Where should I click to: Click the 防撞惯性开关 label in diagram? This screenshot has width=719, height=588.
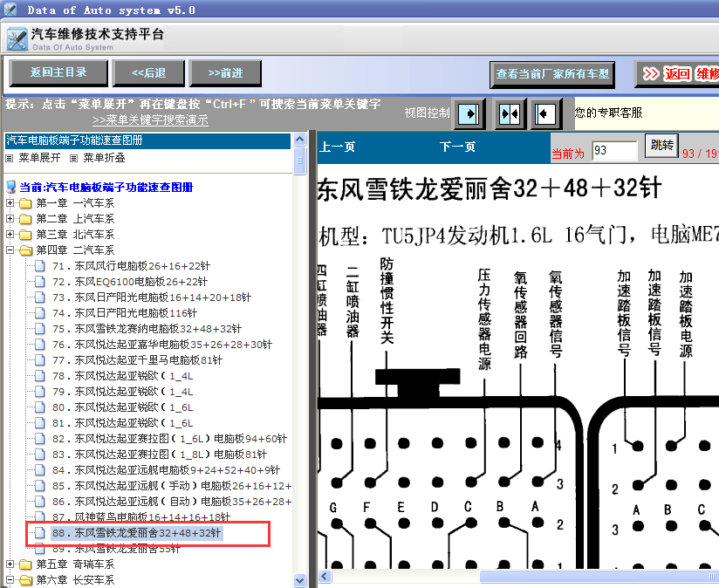[387, 301]
